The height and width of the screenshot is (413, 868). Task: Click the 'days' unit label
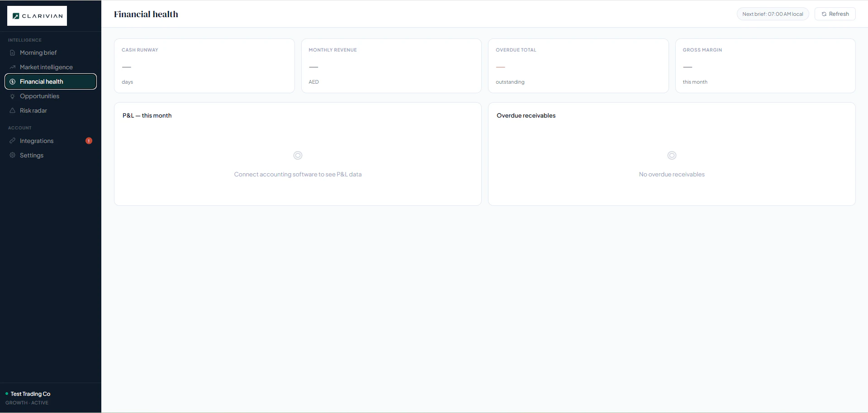[x=127, y=82]
